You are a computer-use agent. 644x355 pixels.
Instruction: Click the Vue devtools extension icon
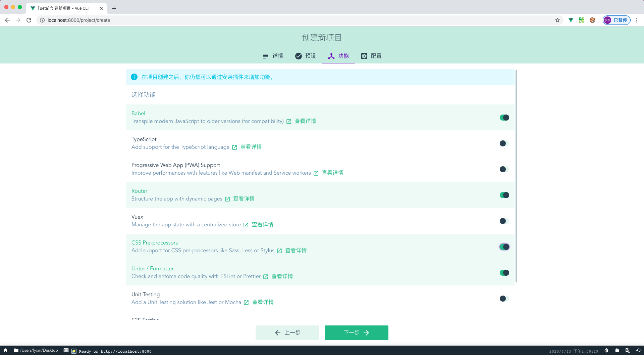click(571, 20)
